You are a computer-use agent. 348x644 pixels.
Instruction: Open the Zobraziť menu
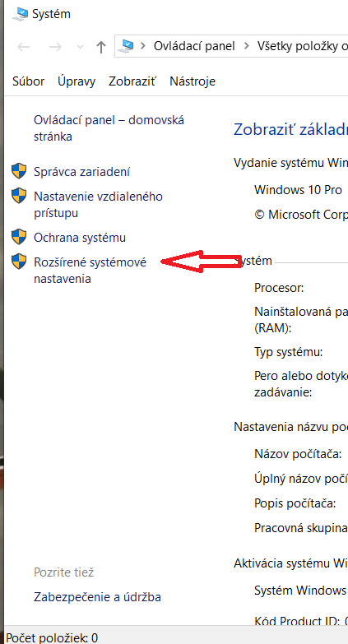click(x=132, y=81)
